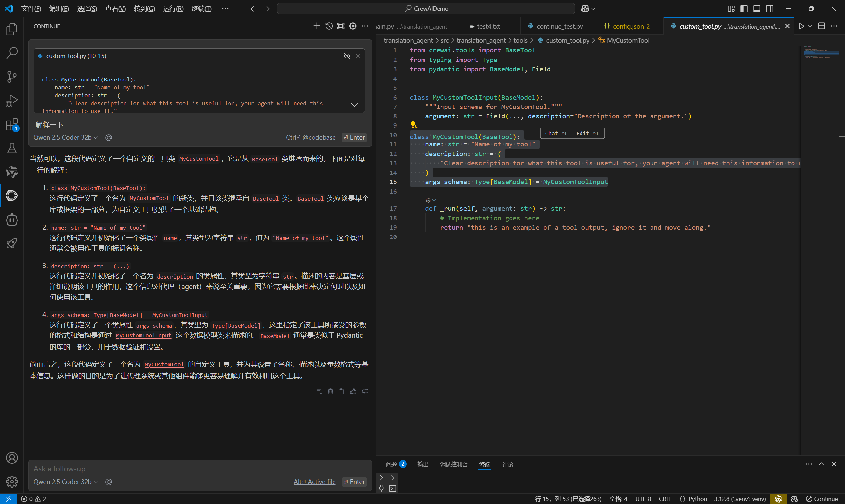
Task: Hide the custom_tool.py code snippet preview
Action: tap(347, 56)
